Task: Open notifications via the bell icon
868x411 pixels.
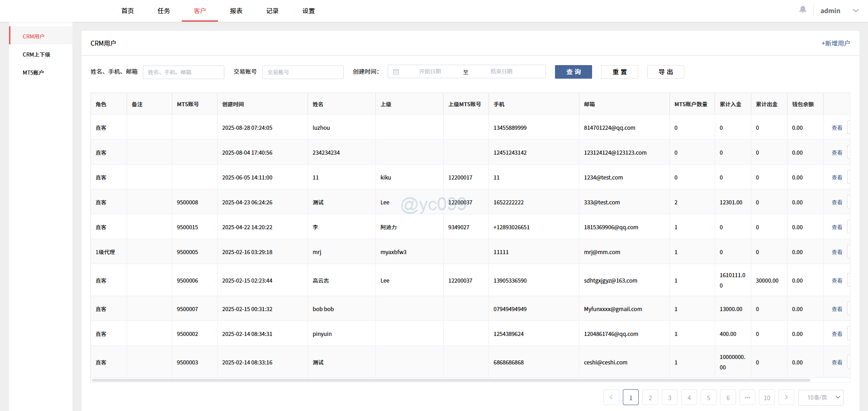Action: 802,9
